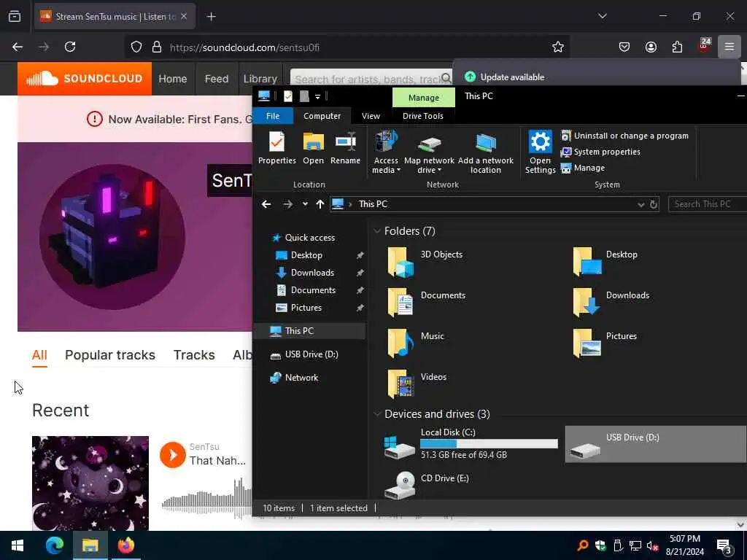Select the Desktop folder in main pane
Image resolution: width=747 pixels, height=560 pixels.
pyautogui.click(x=605, y=261)
